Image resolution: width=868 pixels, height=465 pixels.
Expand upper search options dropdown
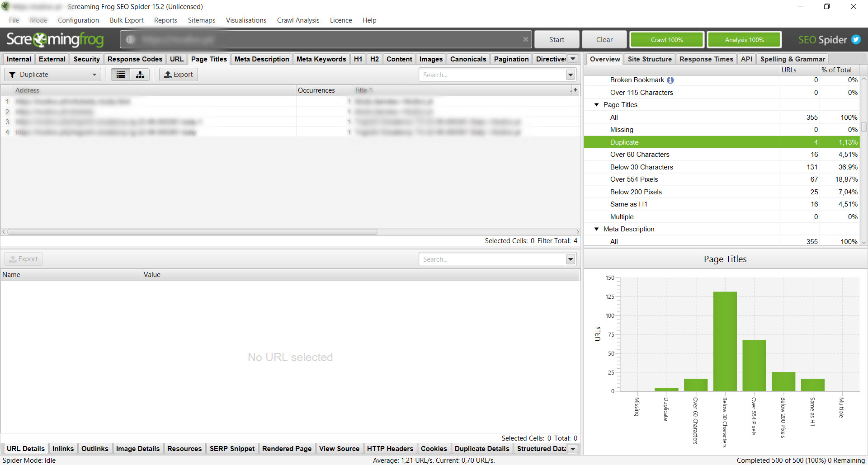click(x=571, y=75)
